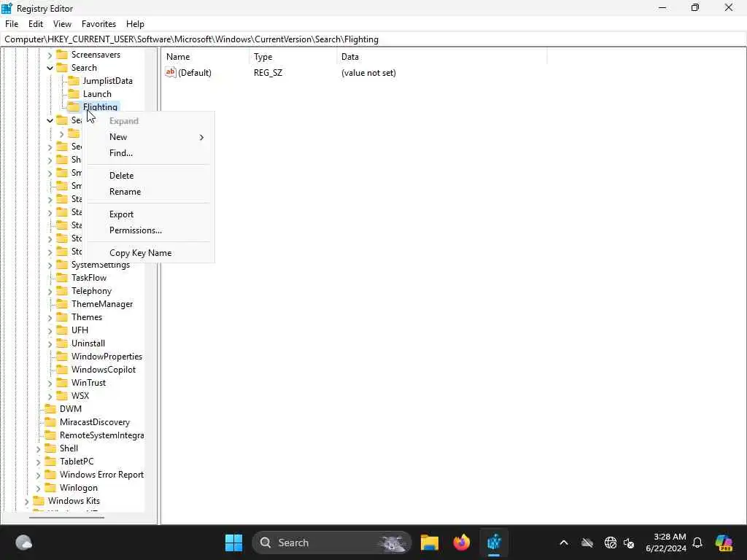Click the ThemeManager folder icon

point(62,303)
